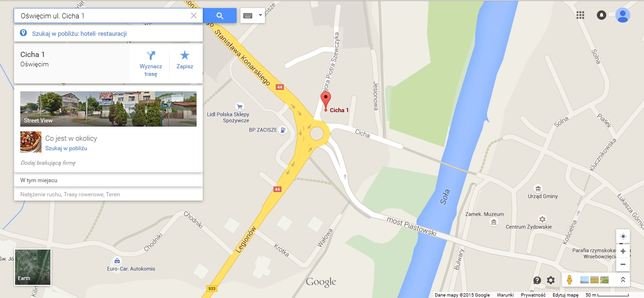The image size is (644, 298).
Task: Open the Street View photo thumbnail
Action: pyautogui.click(x=108, y=109)
